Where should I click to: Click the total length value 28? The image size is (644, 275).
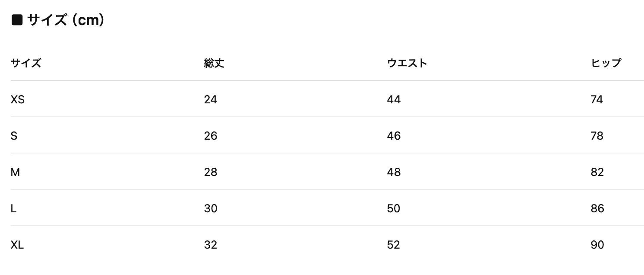coord(211,173)
